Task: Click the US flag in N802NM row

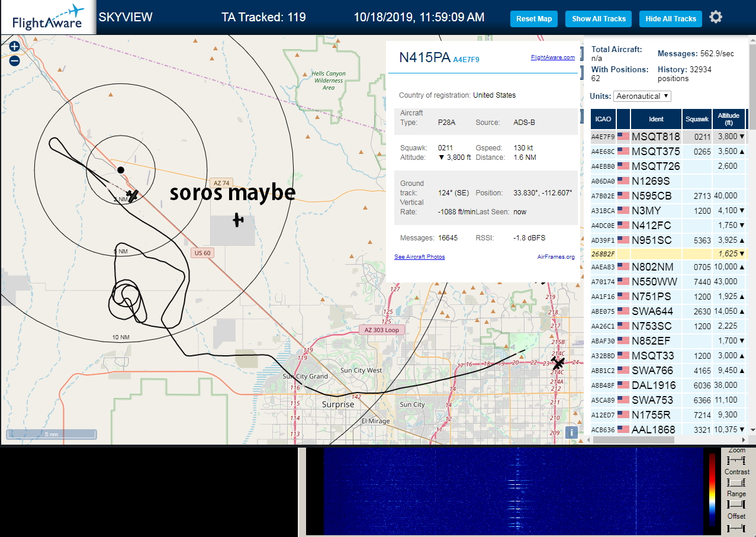Action: [623, 266]
